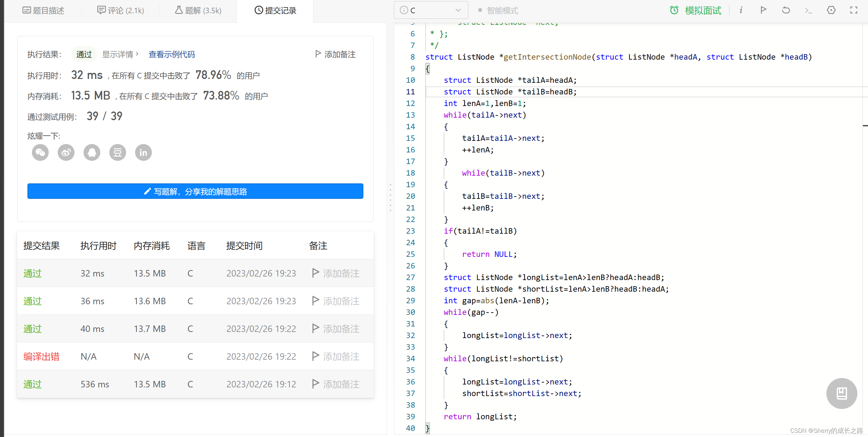Add note flag in result summary
This screenshot has height=437, width=868.
[335, 54]
